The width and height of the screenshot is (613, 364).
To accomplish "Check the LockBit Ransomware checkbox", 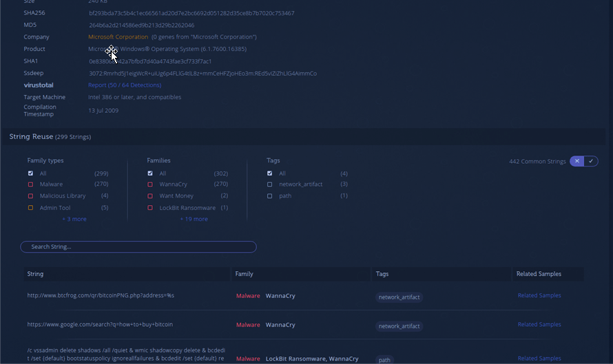I will pos(150,207).
